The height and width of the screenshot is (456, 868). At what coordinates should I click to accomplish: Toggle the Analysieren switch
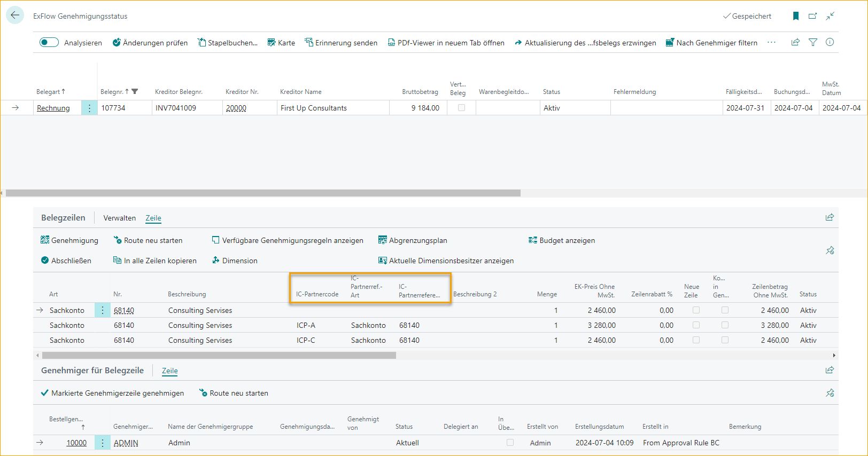click(49, 42)
